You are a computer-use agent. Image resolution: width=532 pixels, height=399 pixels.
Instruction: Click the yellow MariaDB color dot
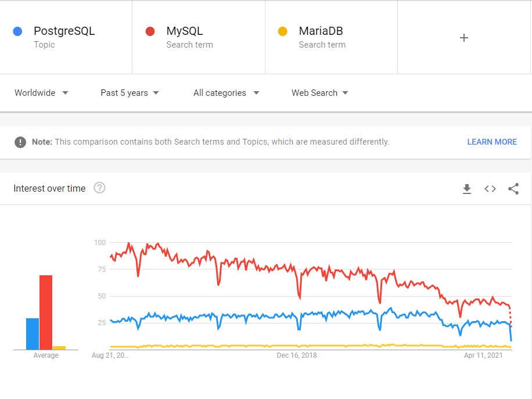pos(283,31)
